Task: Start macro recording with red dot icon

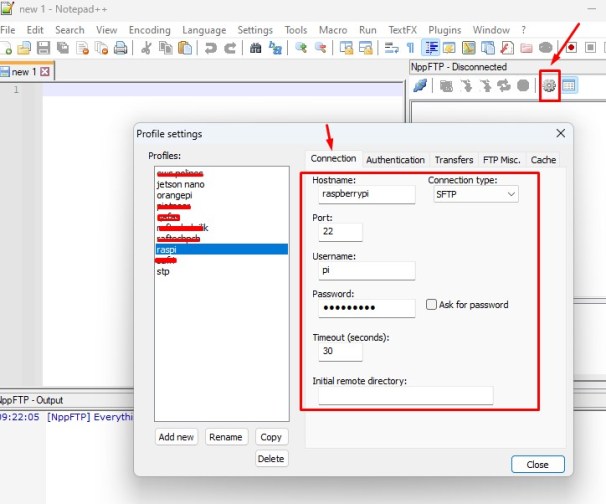Action: click(571, 48)
